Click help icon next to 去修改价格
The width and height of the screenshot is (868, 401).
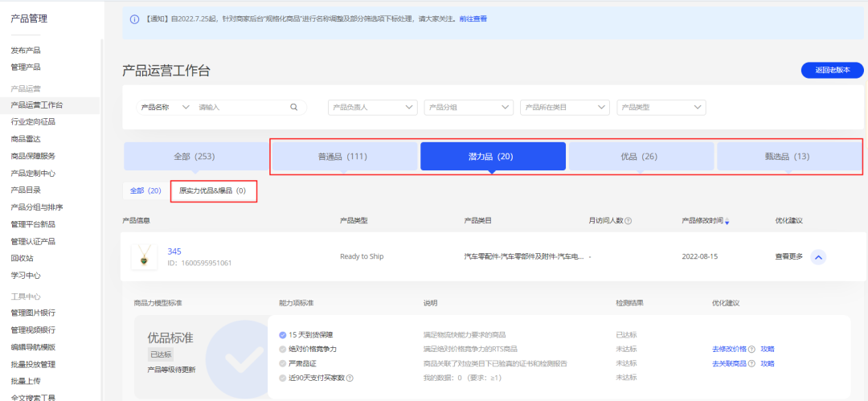coord(751,350)
